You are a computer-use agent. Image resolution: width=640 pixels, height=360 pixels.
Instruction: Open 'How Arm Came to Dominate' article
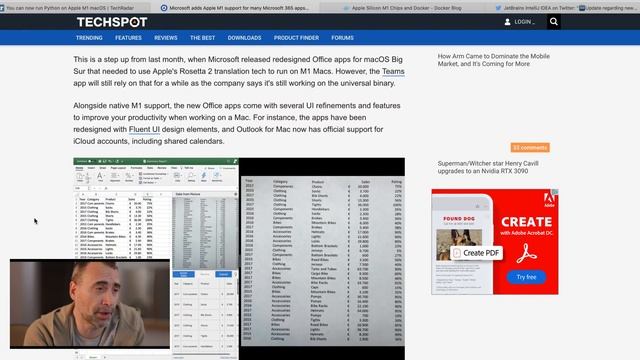pos(493,60)
